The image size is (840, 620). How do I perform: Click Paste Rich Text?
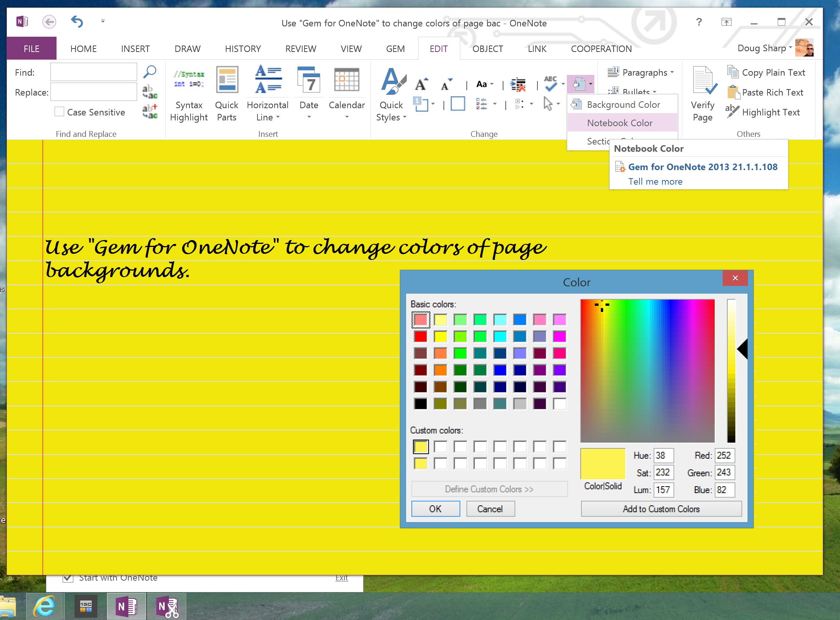point(766,92)
